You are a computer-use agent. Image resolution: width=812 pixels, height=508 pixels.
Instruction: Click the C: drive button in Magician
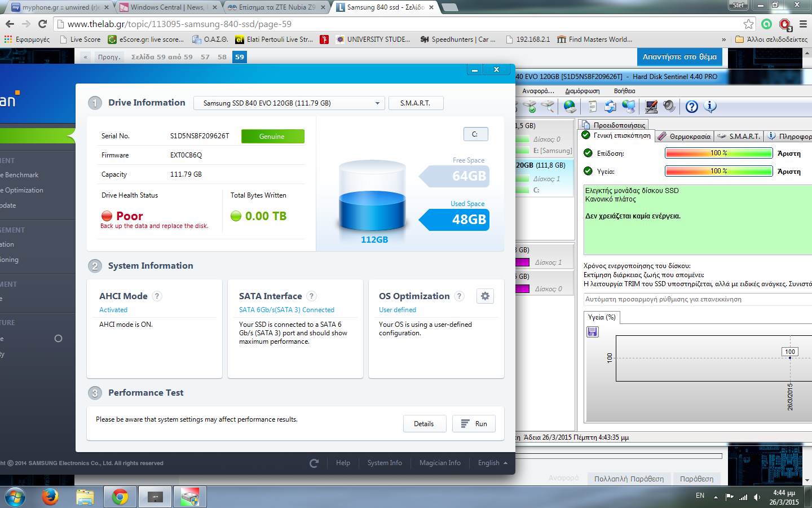(475, 134)
